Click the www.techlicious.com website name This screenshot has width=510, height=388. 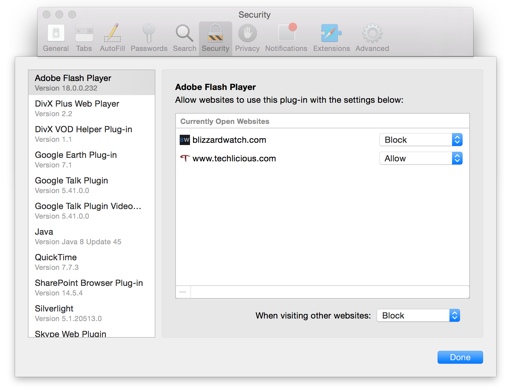pos(234,158)
